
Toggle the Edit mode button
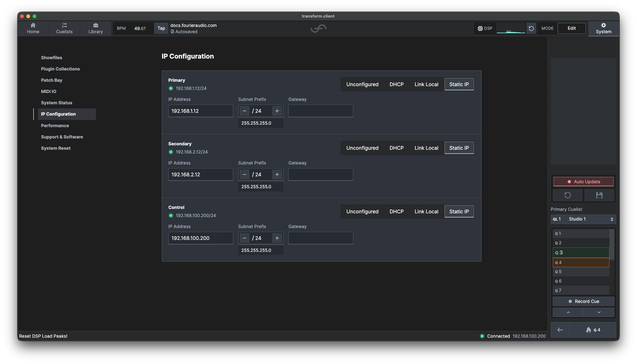571,28
